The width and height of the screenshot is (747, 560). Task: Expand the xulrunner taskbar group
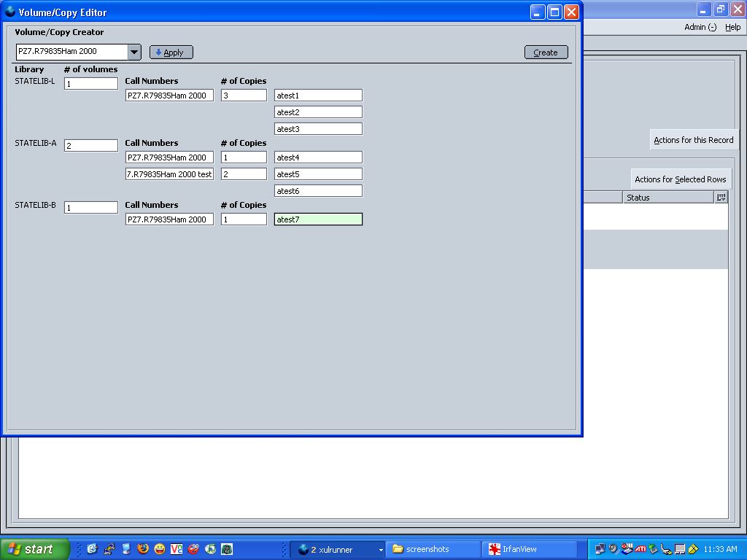tap(339, 549)
